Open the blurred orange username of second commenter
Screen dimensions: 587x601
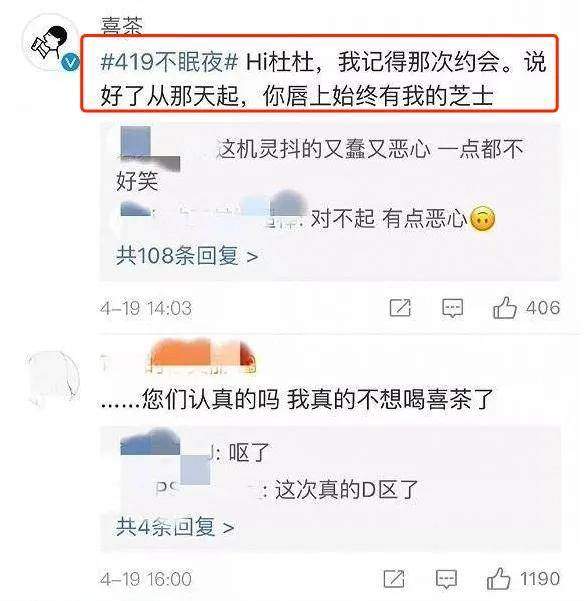click(202, 356)
